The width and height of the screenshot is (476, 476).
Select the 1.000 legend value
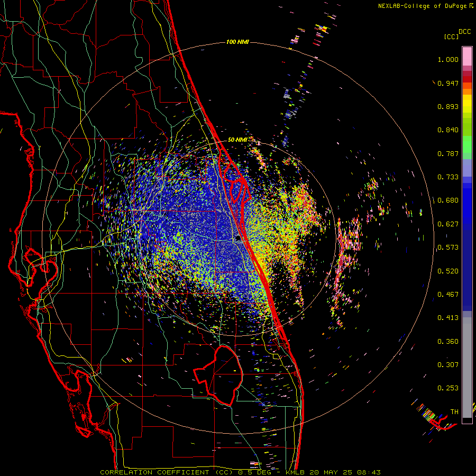[448, 59]
